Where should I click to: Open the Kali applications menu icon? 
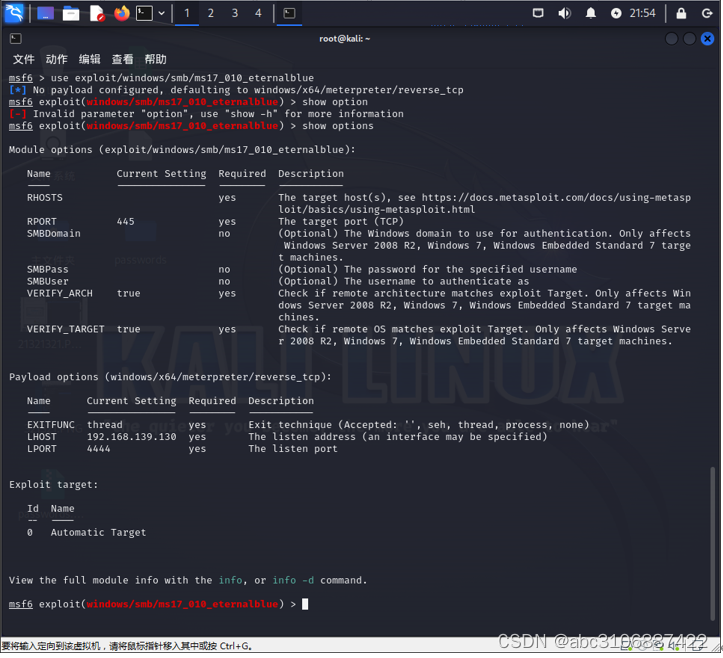pos(13,13)
